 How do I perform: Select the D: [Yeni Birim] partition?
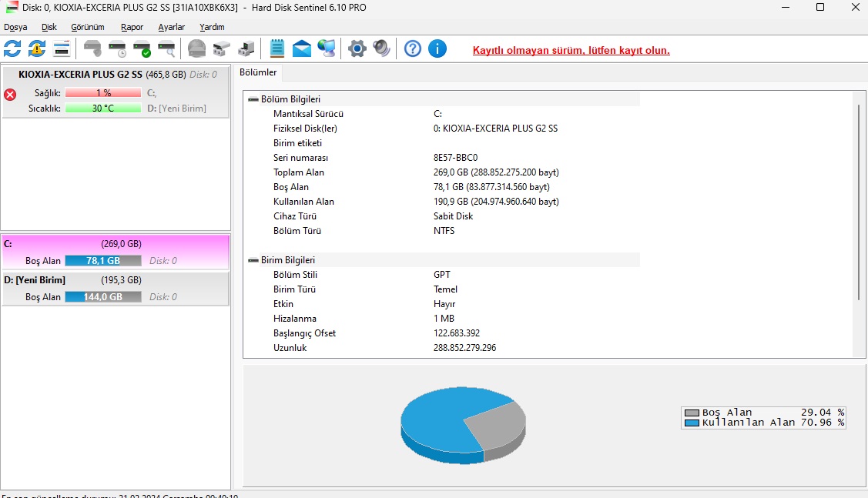pyautogui.click(x=116, y=289)
